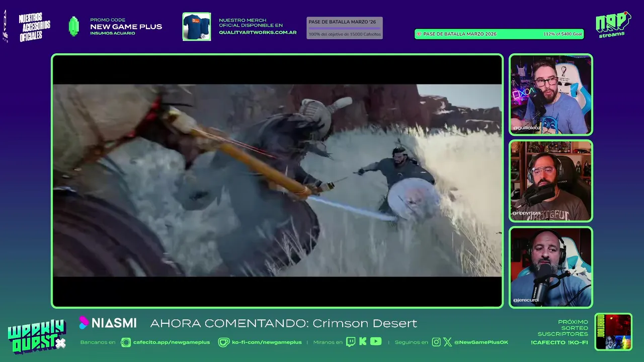644x362 pixels.
Task: Click the Crimson Desert gameplay video
Action: click(x=277, y=180)
